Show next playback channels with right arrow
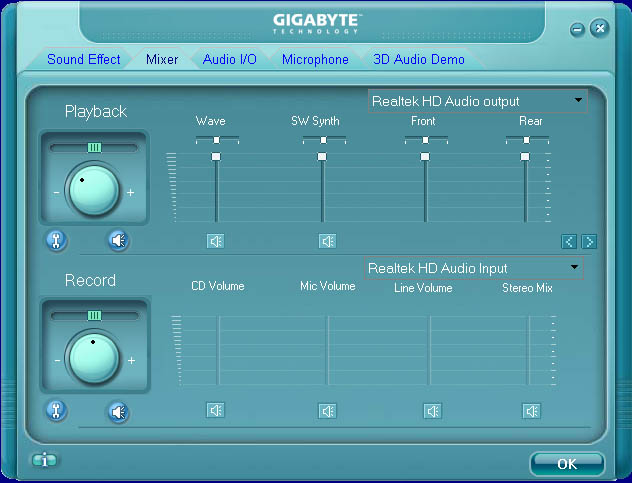Viewport: 632px width, 483px height. click(589, 242)
